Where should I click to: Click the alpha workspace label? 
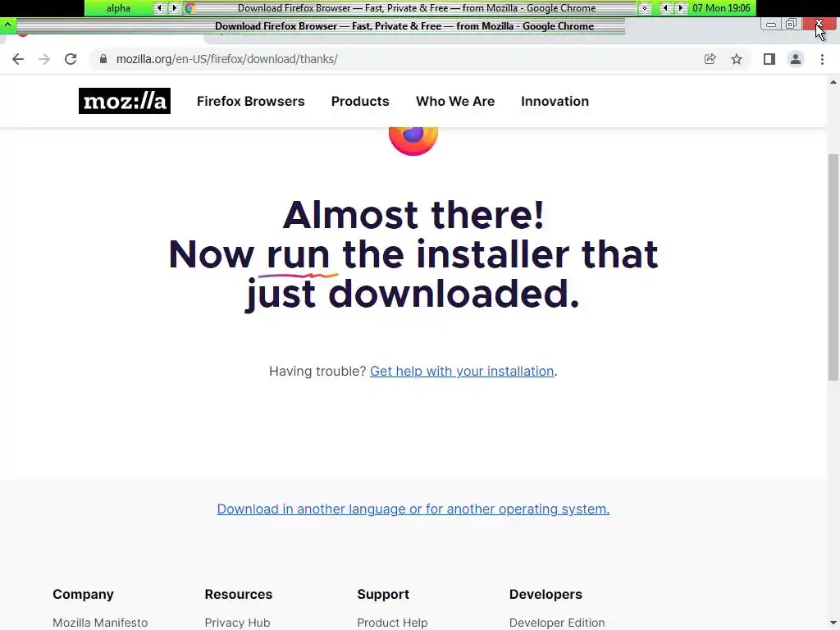(x=118, y=8)
